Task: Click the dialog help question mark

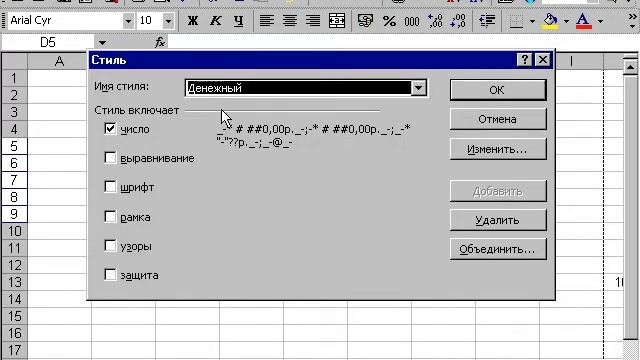Action: (524, 60)
